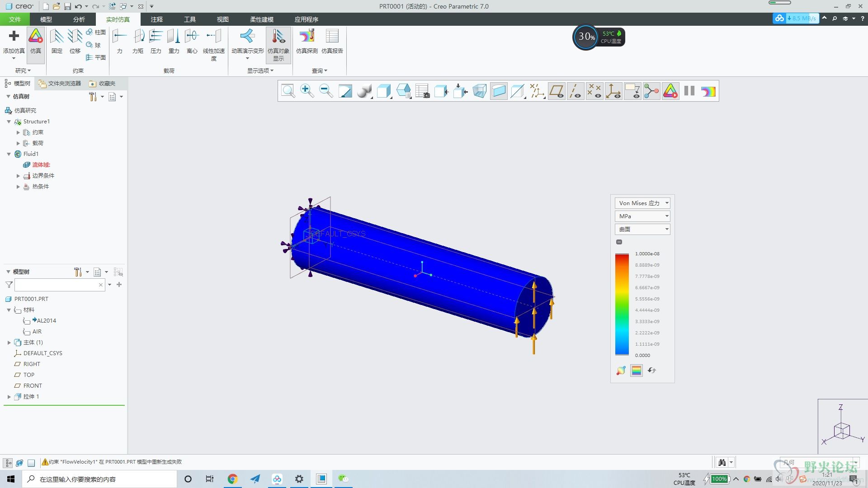Click the model tree filter input field
Image resolution: width=868 pixels, height=488 pixels.
coord(56,285)
